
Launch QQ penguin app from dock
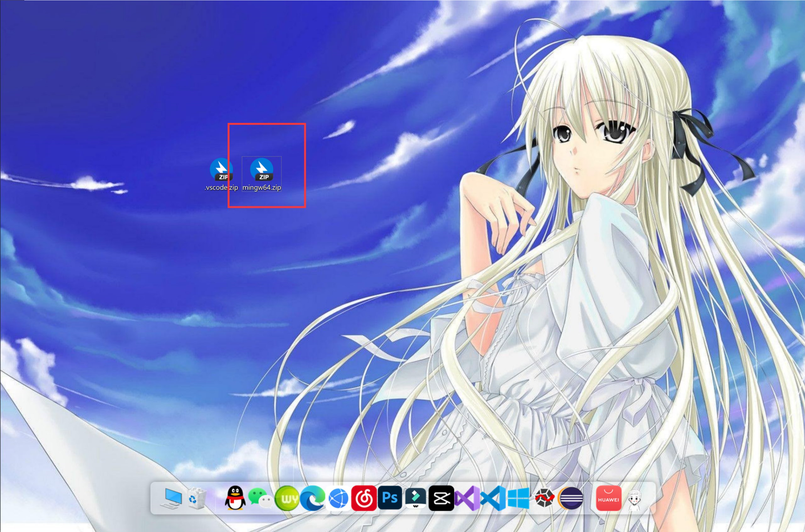[x=235, y=498]
